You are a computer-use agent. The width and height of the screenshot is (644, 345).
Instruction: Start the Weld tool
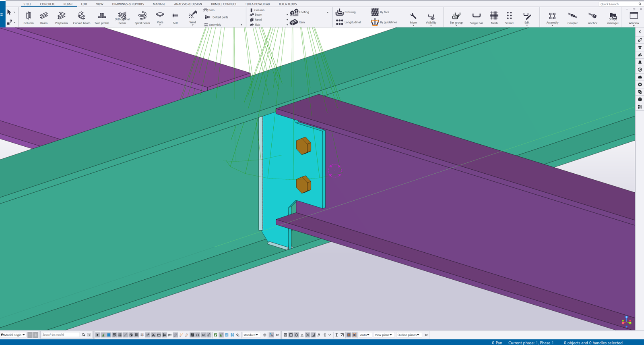pyautogui.click(x=193, y=17)
